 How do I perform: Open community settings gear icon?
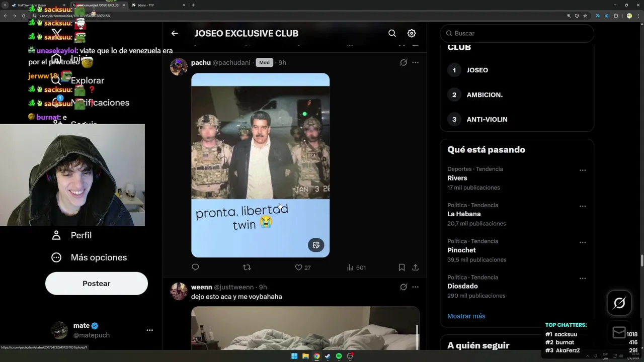(x=412, y=33)
